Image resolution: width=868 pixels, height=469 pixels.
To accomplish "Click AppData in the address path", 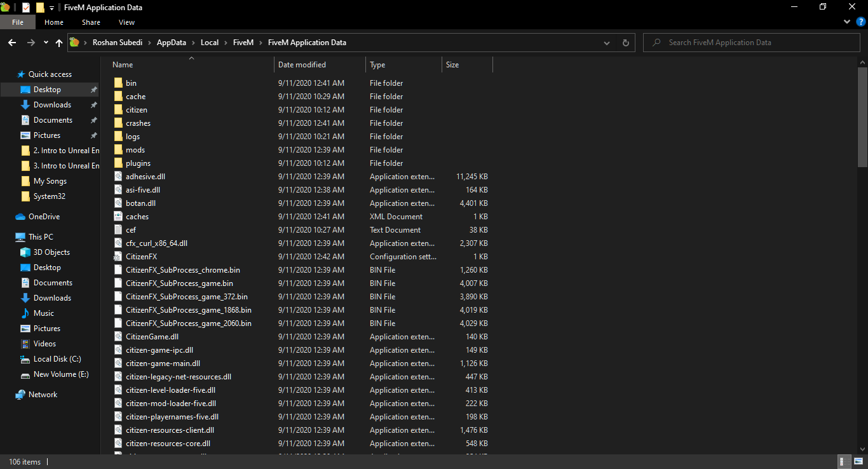I will [x=171, y=43].
